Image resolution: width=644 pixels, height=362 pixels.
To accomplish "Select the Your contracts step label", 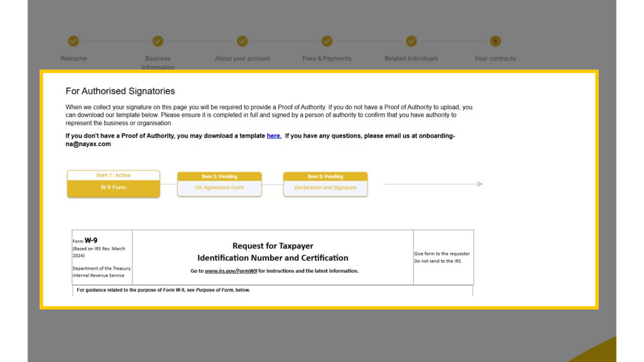I will pyautogui.click(x=495, y=58).
